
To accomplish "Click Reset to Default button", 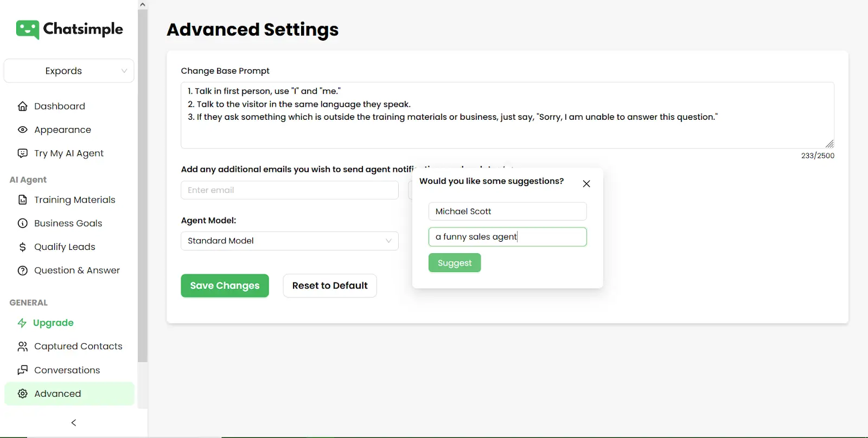I will pyautogui.click(x=330, y=286).
